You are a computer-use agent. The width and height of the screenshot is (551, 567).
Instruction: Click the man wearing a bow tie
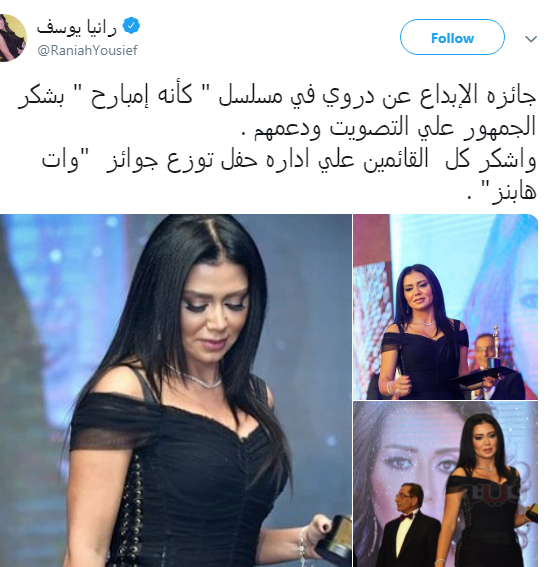coord(410,524)
